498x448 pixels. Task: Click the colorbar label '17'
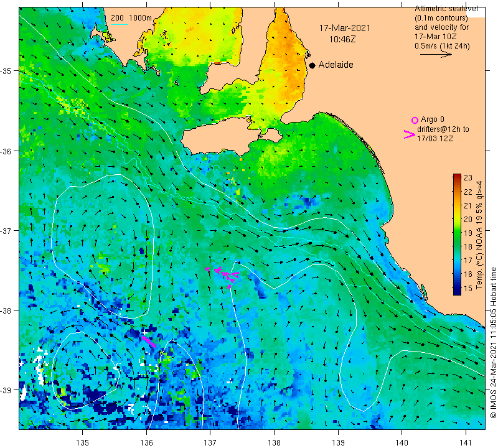[x=468, y=260]
